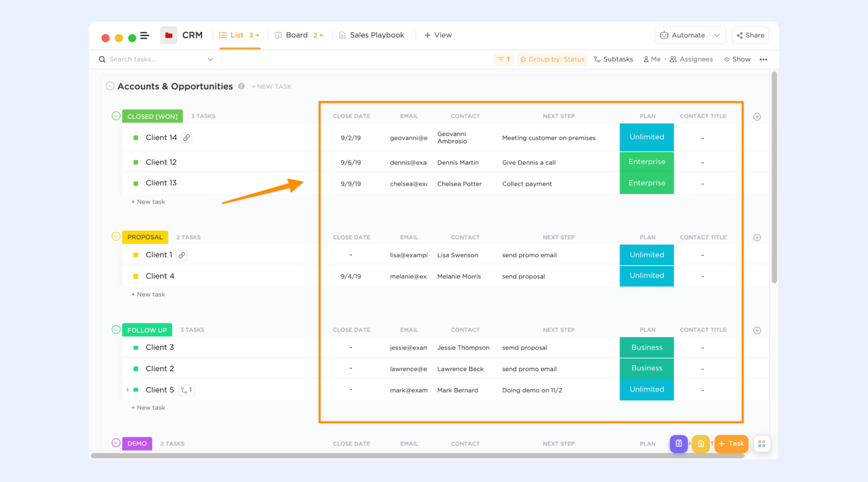Click the horizontal scrollbar at bottom
Image resolution: width=868 pixels, height=482 pixels.
417,456
